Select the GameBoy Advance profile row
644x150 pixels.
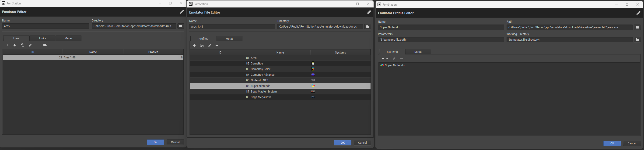(x=280, y=75)
